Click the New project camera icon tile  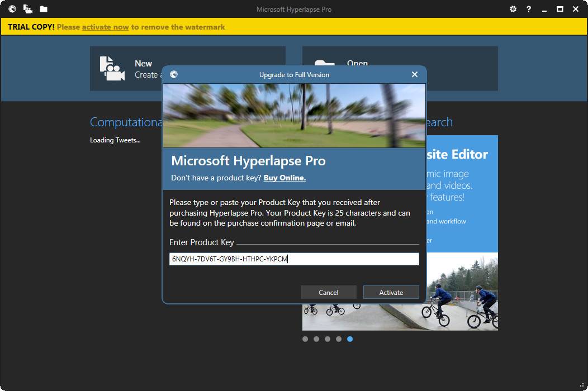pyautogui.click(x=112, y=69)
